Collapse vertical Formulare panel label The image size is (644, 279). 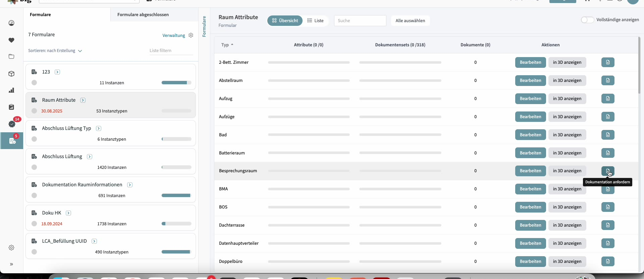[204, 27]
